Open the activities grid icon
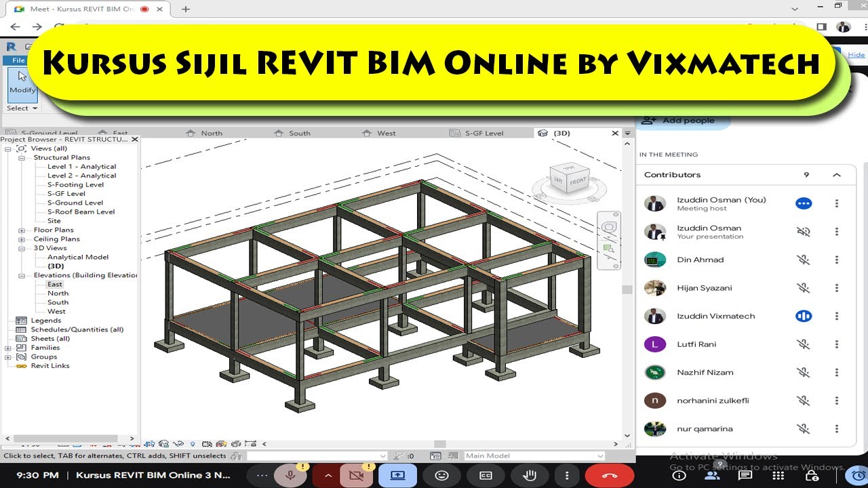The width and height of the screenshot is (868, 488). pyautogui.click(x=778, y=476)
